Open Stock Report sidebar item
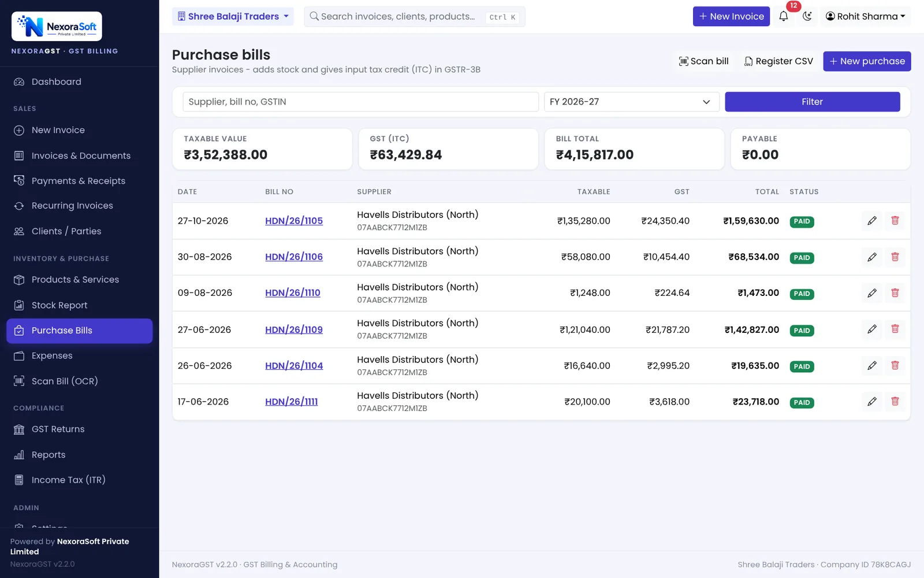This screenshot has height=578, width=924. [79, 305]
